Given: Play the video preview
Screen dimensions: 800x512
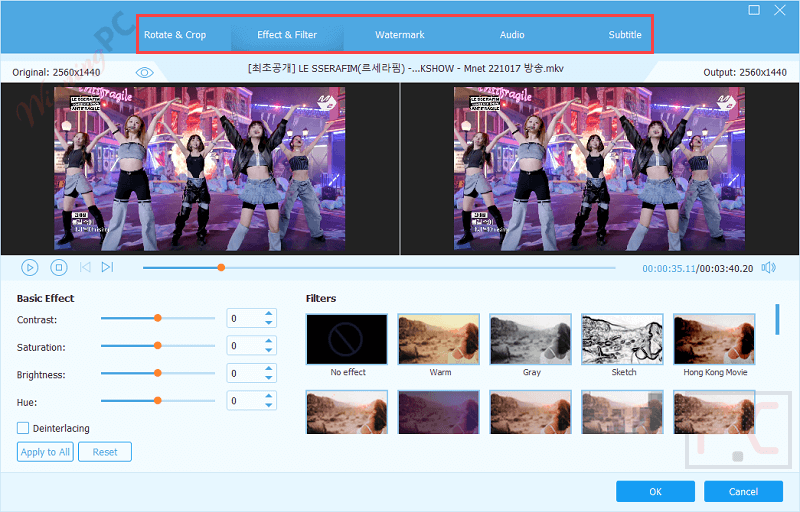Looking at the screenshot, I should (30, 267).
